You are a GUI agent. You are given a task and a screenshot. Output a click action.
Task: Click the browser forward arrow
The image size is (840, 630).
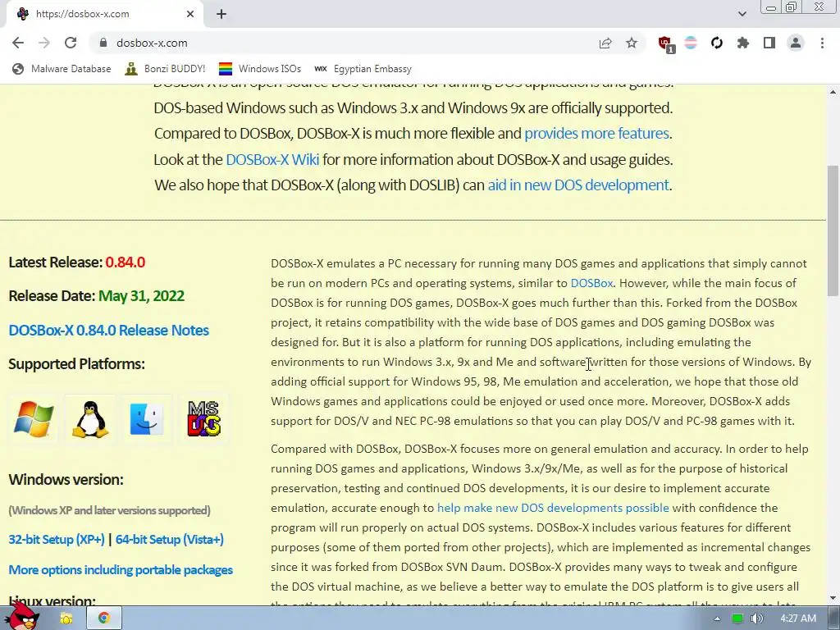(x=44, y=43)
